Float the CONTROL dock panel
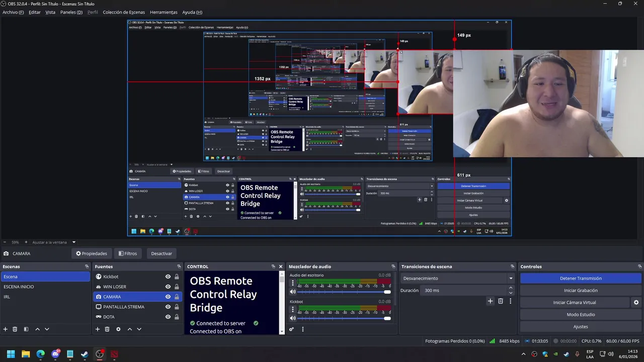644x362 pixels. pyautogui.click(x=273, y=266)
